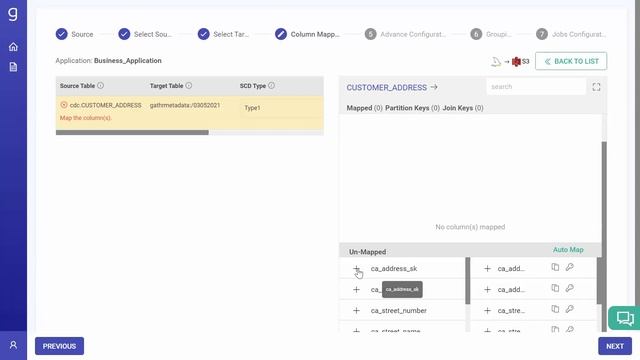
Task: Click the NEXT button
Action: pyautogui.click(x=615, y=346)
